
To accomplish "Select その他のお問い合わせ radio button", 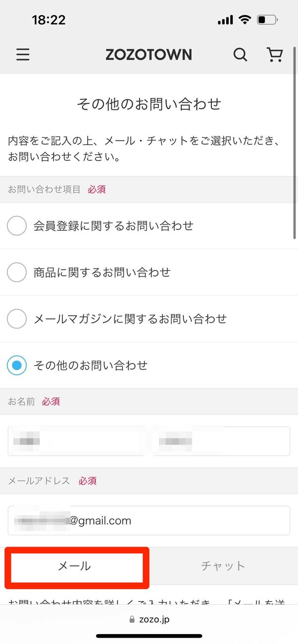I will pos(17,366).
